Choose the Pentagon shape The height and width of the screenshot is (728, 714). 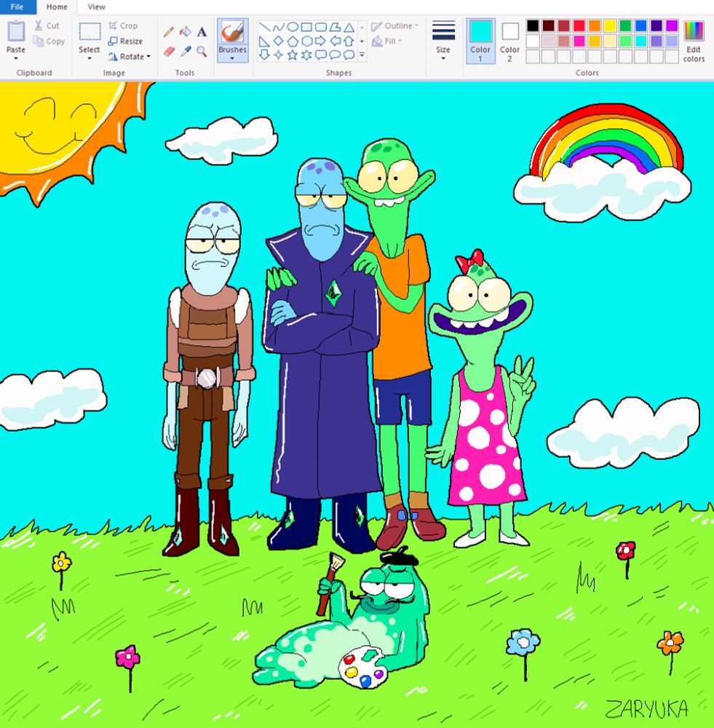[293, 41]
